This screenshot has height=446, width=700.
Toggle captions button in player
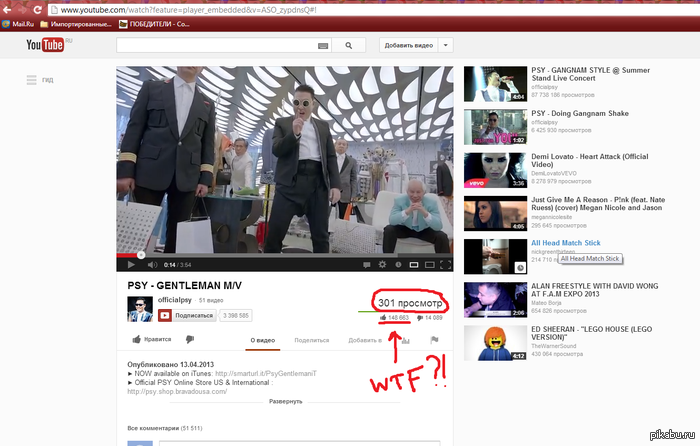364,265
